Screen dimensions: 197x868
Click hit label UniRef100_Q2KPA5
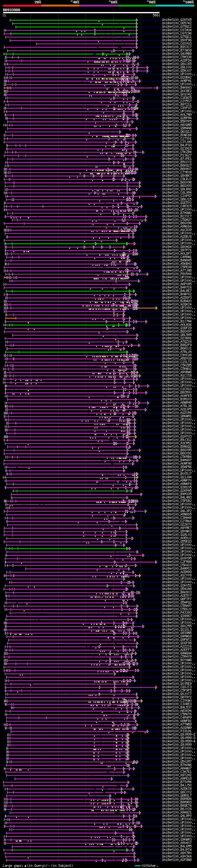177,491
